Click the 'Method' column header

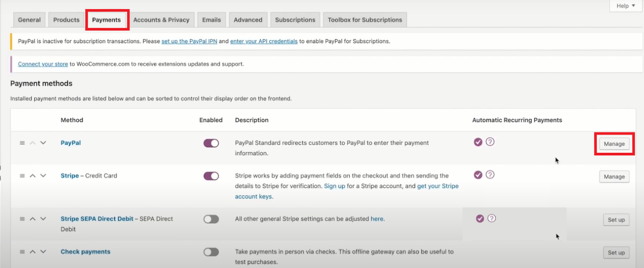[x=72, y=120]
